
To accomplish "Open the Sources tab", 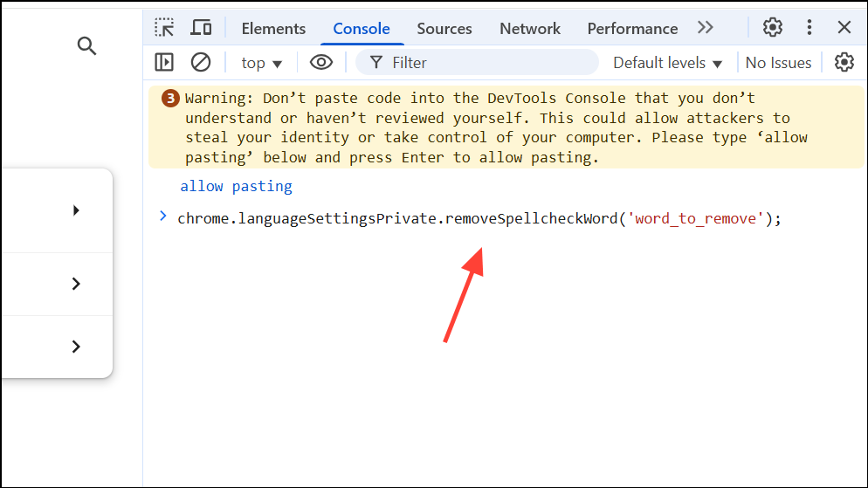I will (444, 29).
